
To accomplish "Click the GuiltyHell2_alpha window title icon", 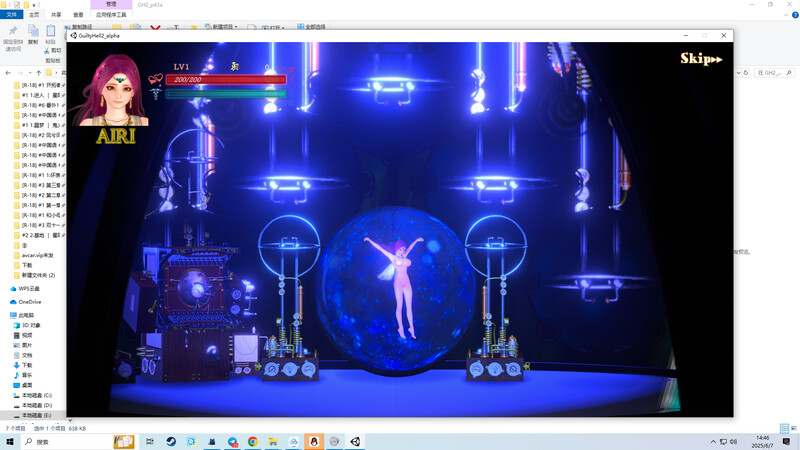I will 73,36.
